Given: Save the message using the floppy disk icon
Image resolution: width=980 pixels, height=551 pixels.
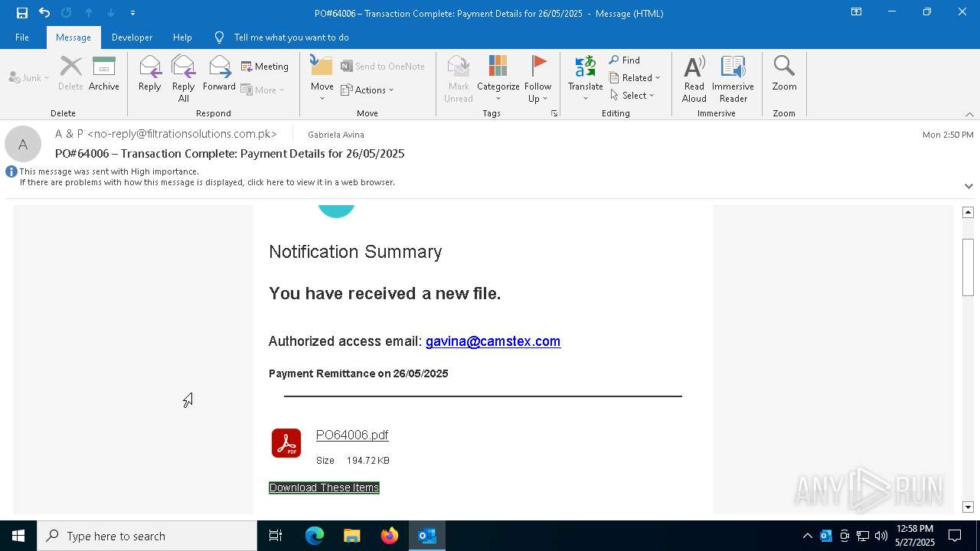Looking at the screenshot, I should 22,13.
